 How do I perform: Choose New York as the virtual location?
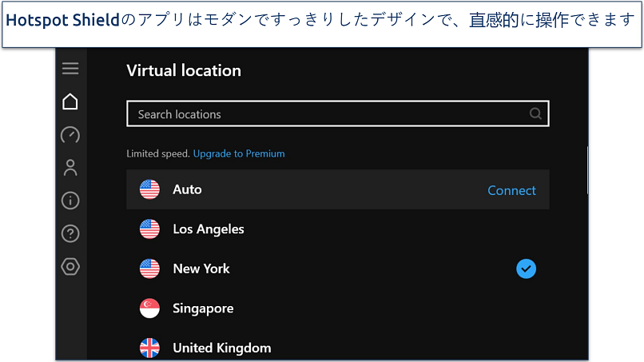(x=201, y=269)
